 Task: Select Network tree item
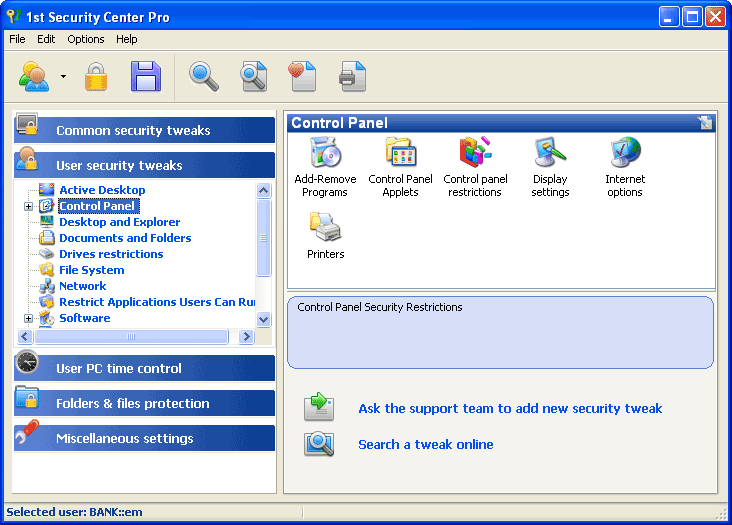83,286
